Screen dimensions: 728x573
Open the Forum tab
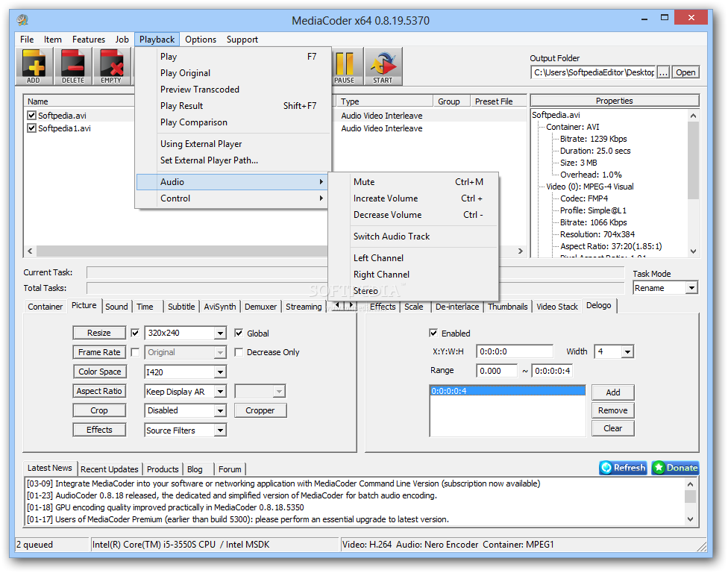pyautogui.click(x=230, y=469)
